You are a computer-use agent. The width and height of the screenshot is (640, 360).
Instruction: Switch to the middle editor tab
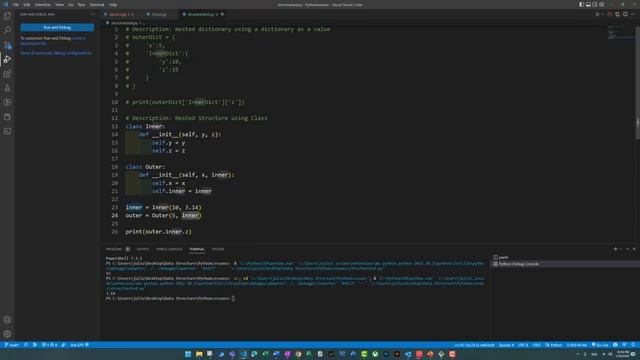coord(159,14)
